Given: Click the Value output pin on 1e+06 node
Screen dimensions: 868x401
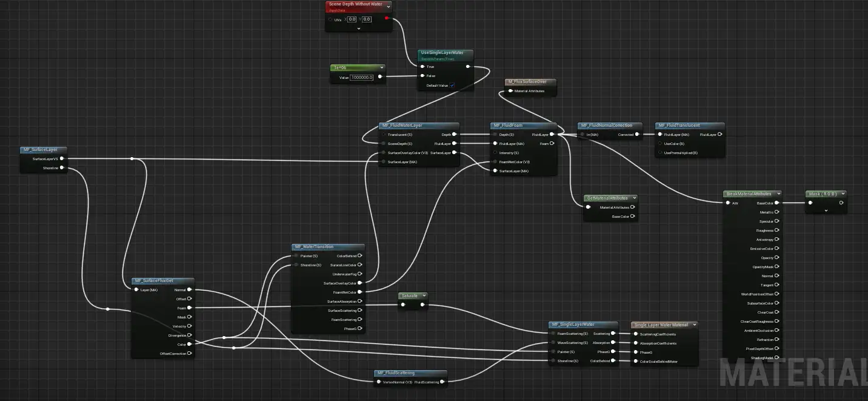Looking at the screenshot, I should (x=379, y=77).
